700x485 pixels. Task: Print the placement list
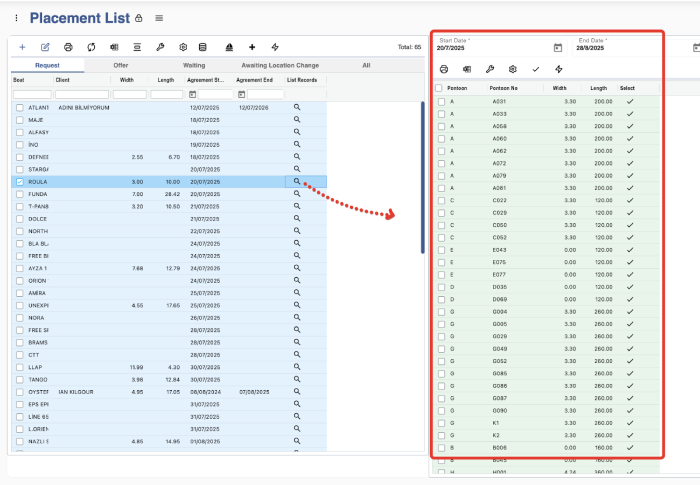68,47
